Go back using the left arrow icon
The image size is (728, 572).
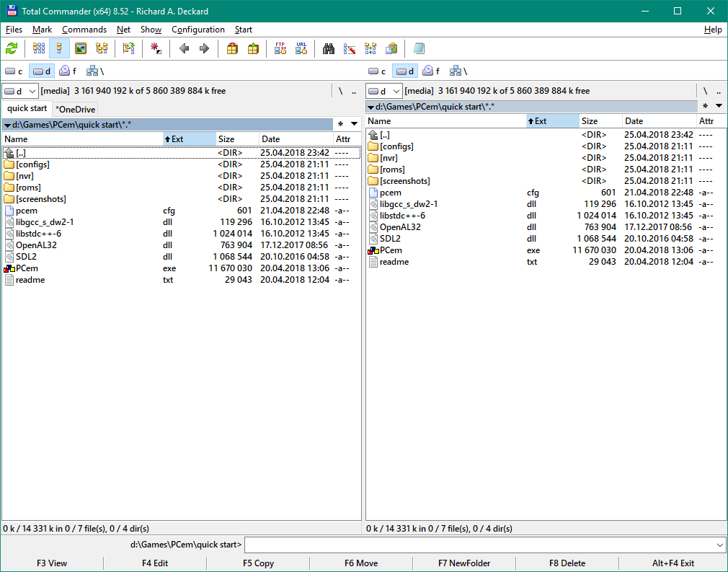pos(184,49)
